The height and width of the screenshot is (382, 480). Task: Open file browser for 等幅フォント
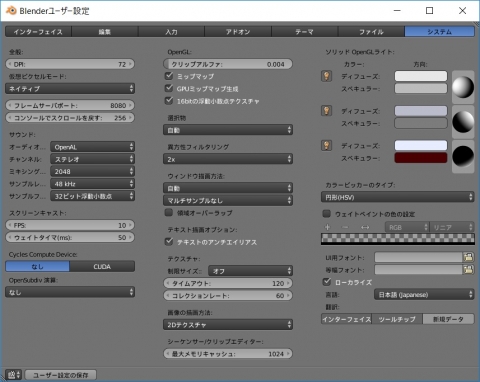pos(468,270)
